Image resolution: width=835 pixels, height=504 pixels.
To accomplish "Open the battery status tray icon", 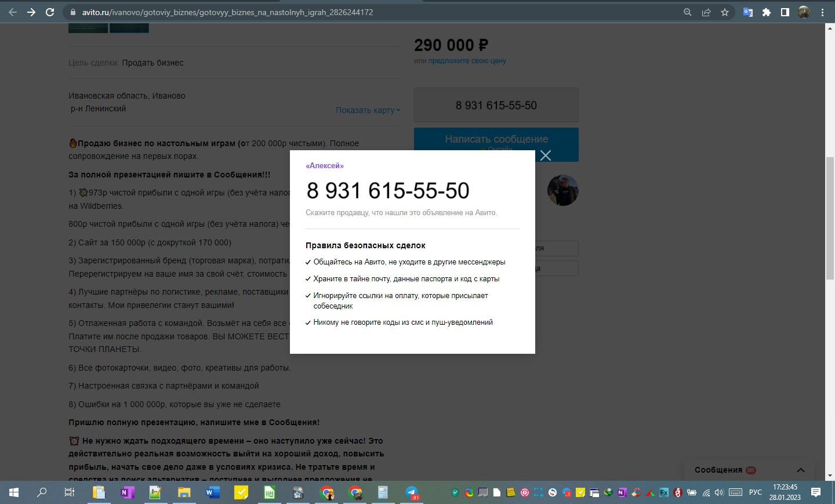I will [x=692, y=492].
